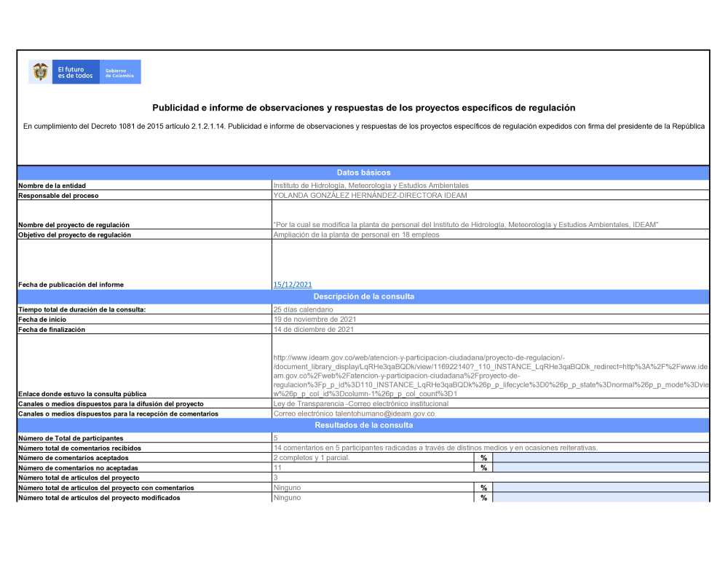Select the start date "19 de noviembre de 2021"
The image size is (728, 562).
[x=314, y=320]
